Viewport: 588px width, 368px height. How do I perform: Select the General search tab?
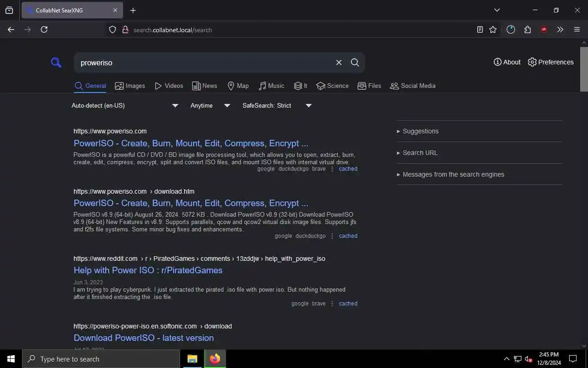pyautogui.click(x=90, y=86)
